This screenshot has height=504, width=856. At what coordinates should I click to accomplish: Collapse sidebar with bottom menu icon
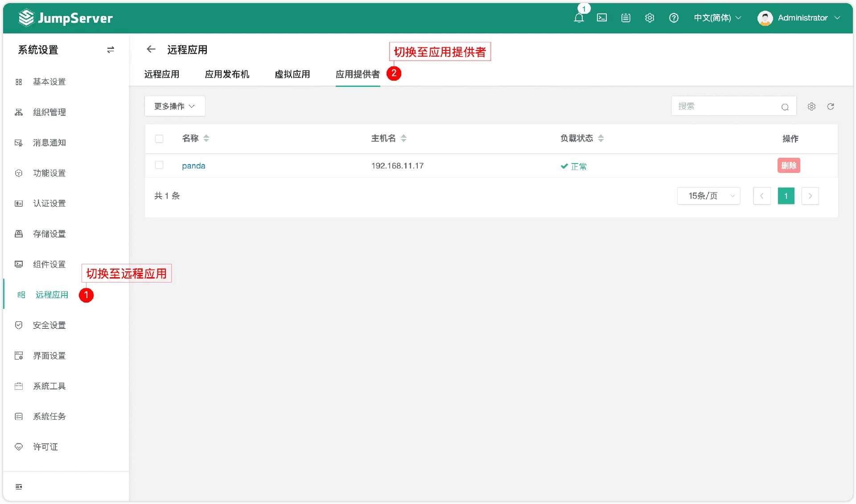19,487
